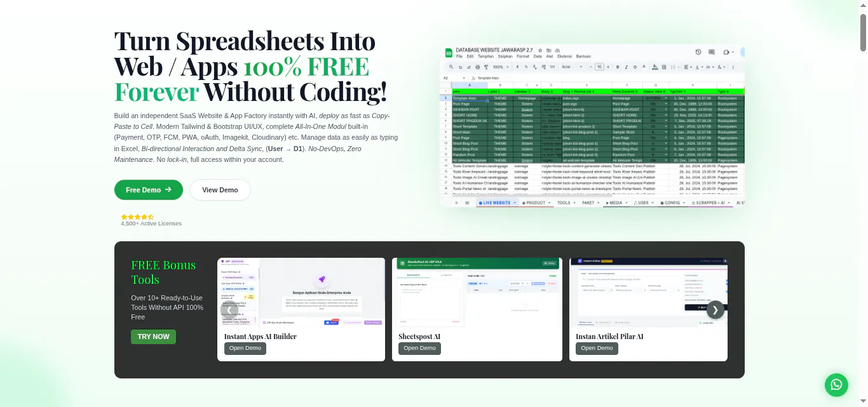Click the Sheetspost AI preview thumbnail
Screen dimensions: 868x407
click(x=477, y=293)
